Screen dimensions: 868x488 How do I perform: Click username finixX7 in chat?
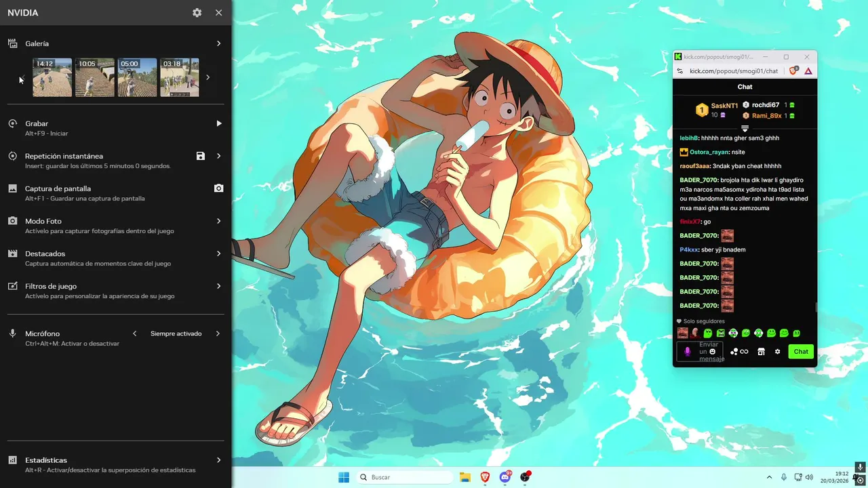[x=690, y=222]
